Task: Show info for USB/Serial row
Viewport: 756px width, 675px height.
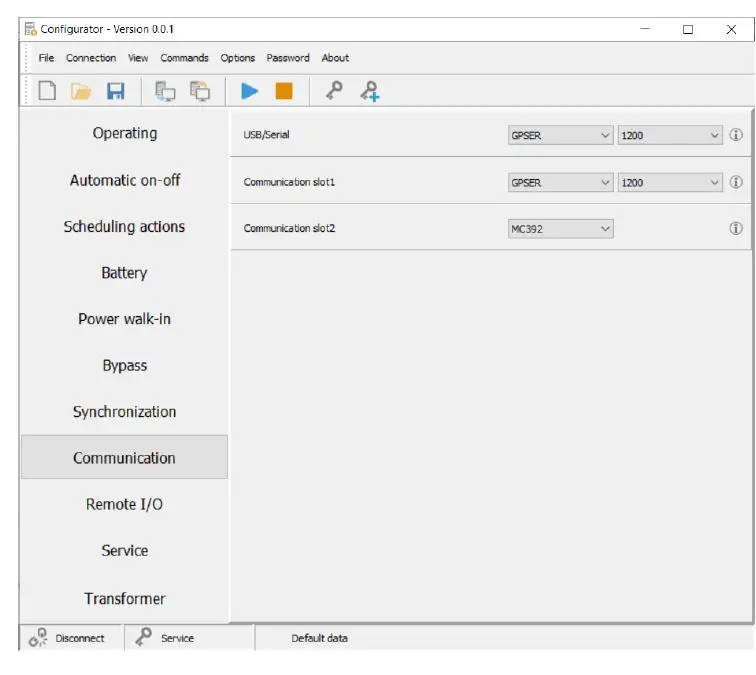Action: pyautogui.click(x=736, y=135)
